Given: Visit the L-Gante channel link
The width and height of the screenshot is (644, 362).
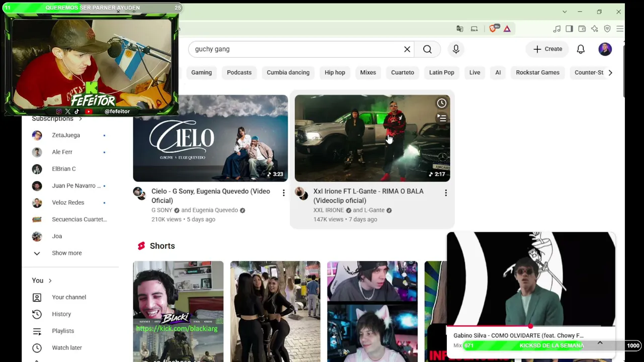Looking at the screenshot, I should (373, 210).
